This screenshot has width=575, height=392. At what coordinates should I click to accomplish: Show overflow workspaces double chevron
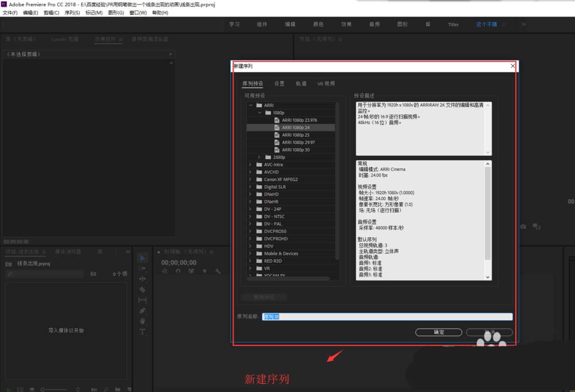pos(524,25)
